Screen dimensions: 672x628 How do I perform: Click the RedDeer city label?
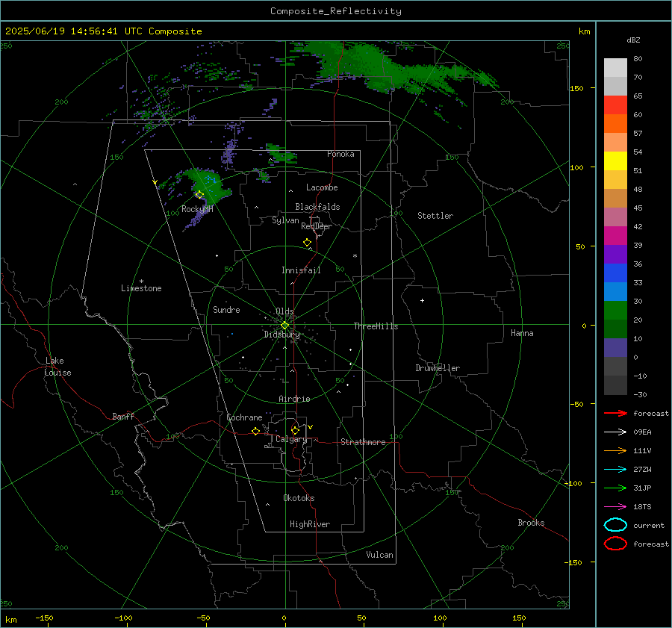(317, 226)
